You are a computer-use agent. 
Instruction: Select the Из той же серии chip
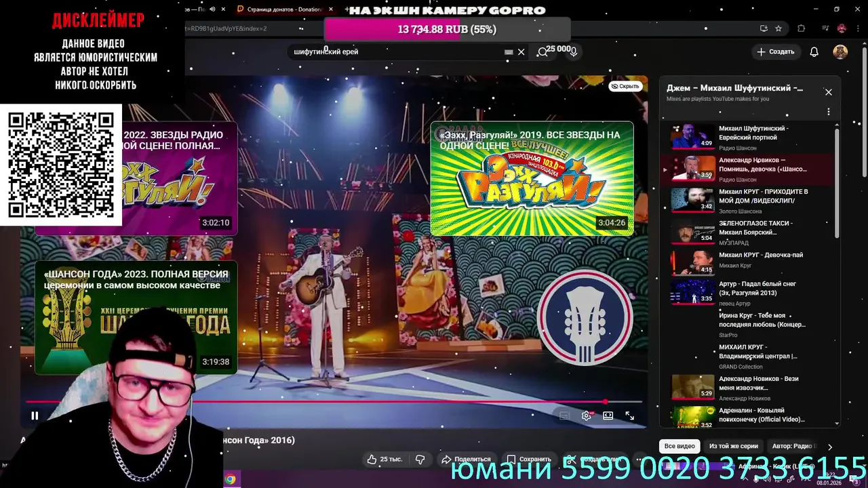pos(733,447)
